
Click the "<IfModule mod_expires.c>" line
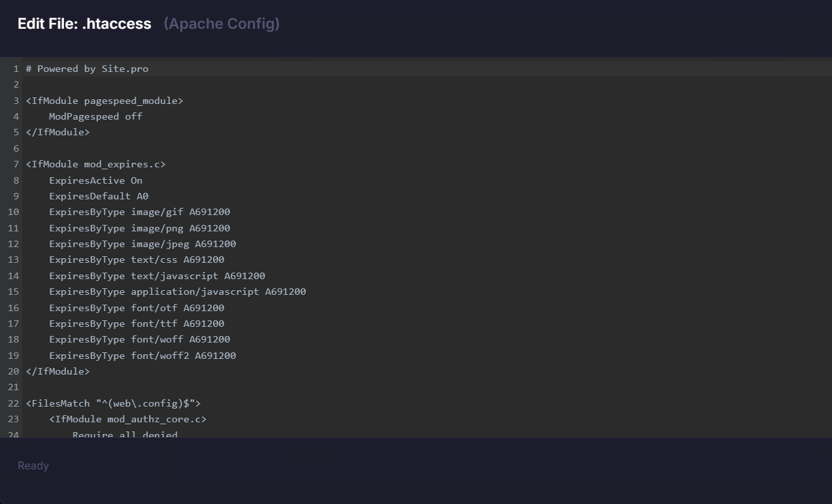click(x=95, y=164)
